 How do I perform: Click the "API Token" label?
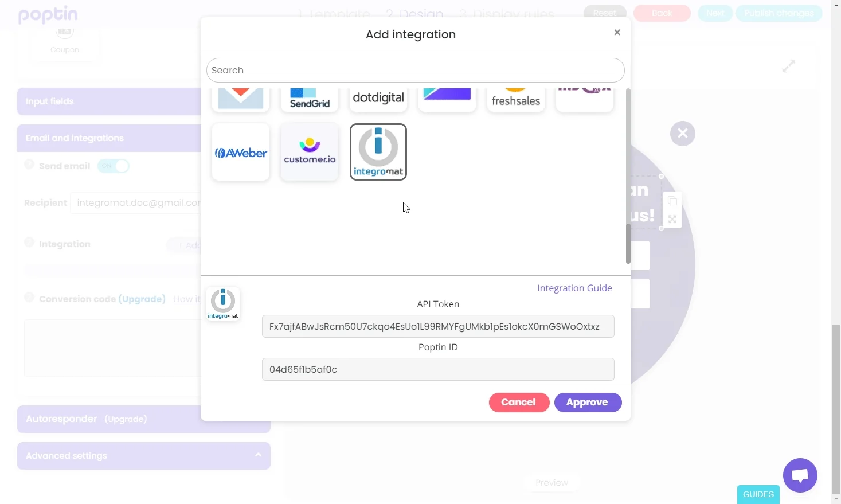(438, 304)
